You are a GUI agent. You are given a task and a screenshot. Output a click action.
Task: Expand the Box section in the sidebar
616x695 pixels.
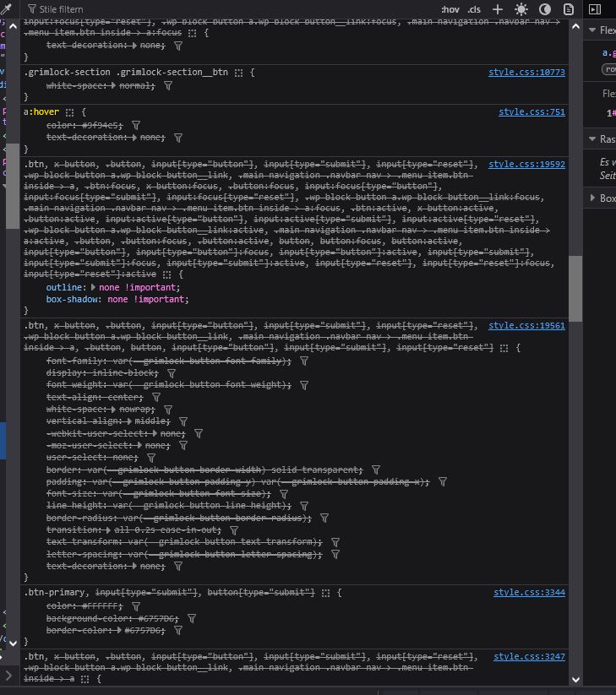592,198
